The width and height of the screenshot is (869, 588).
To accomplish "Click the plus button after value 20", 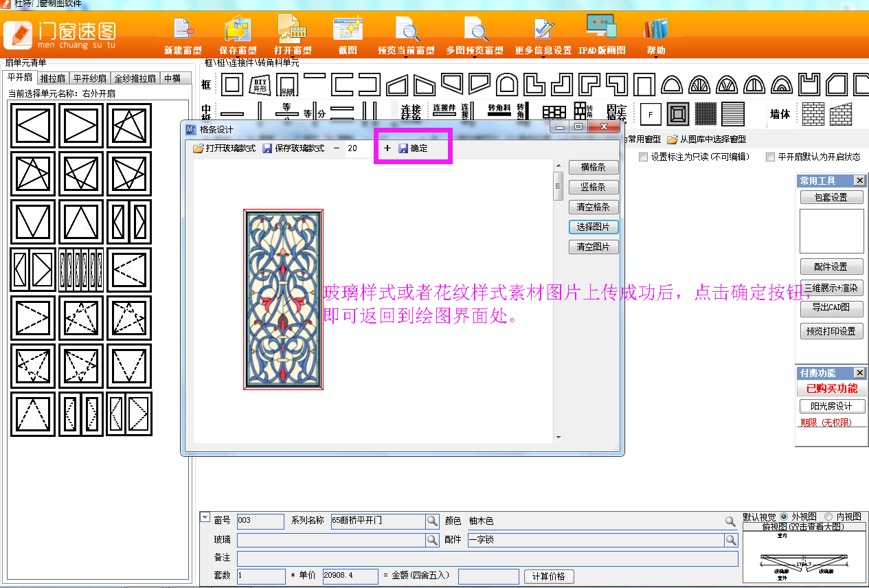I will click(387, 148).
